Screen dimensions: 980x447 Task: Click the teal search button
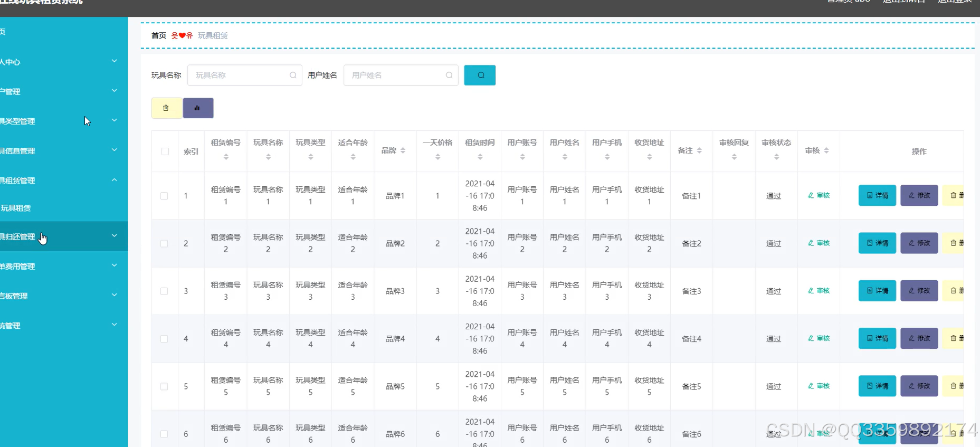click(x=480, y=75)
